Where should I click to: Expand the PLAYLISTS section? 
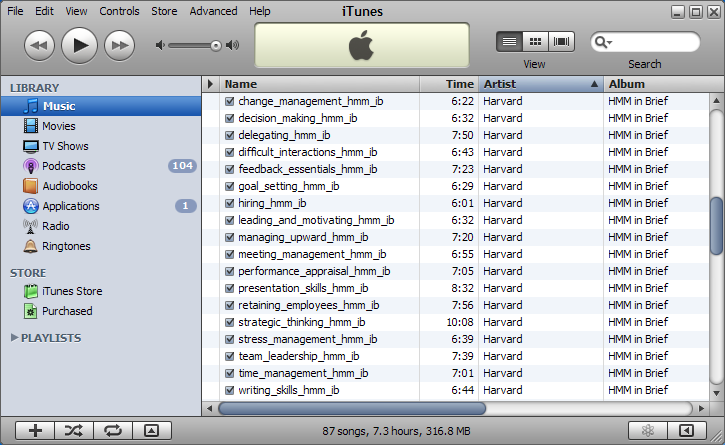(x=14, y=338)
